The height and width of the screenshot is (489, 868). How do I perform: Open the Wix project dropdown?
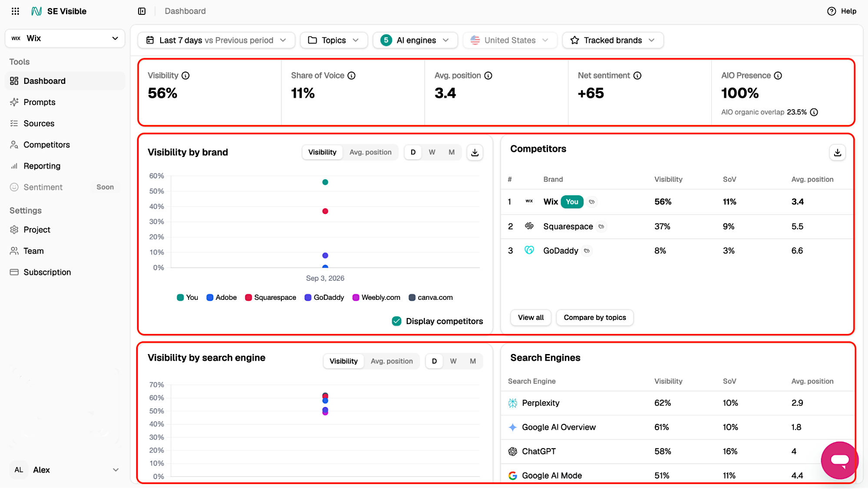[x=65, y=38]
